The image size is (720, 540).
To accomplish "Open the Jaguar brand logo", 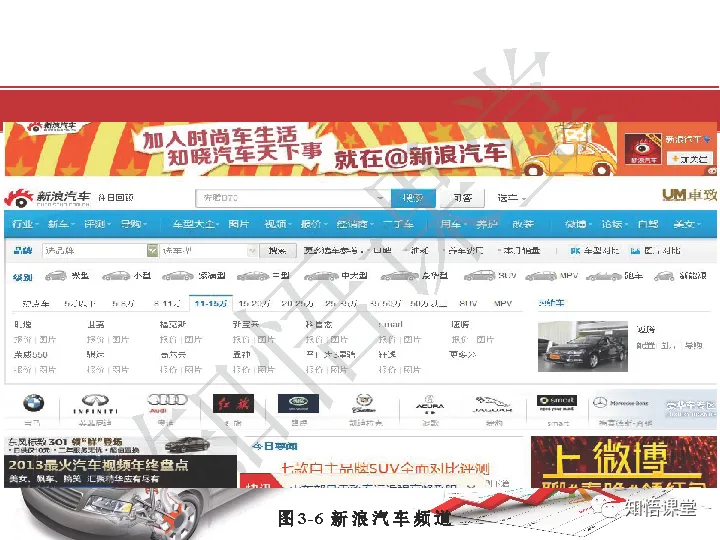I will click(x=494, y=404).
